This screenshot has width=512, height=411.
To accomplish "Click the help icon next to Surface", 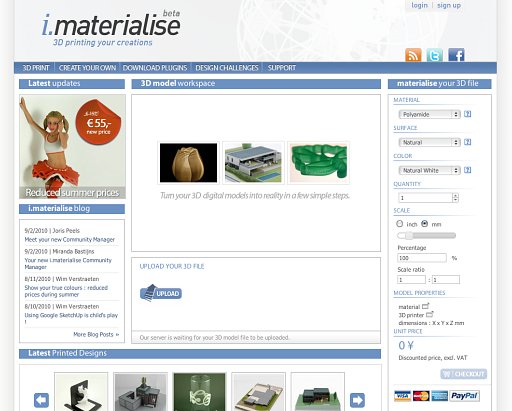I will [468, 142].
